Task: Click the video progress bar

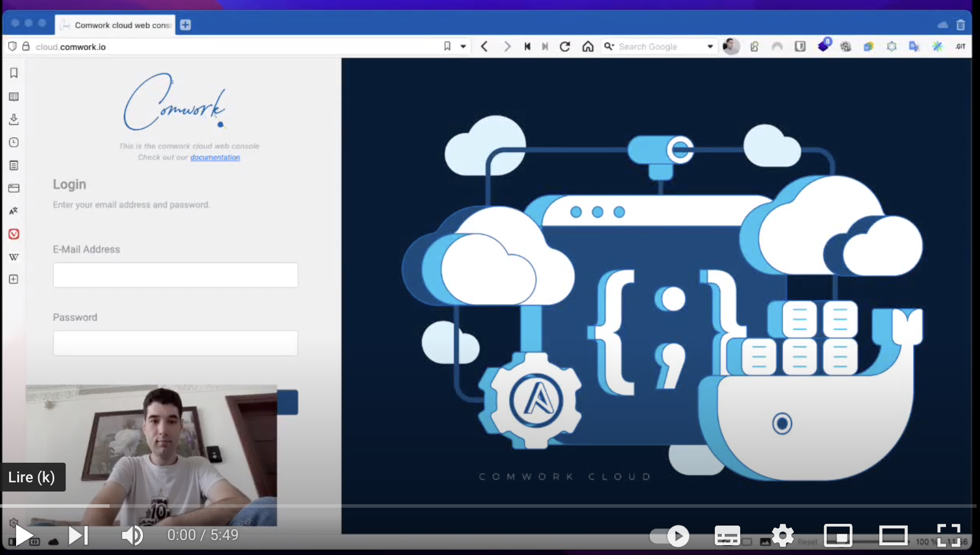Action: click(x=490, y=506)
